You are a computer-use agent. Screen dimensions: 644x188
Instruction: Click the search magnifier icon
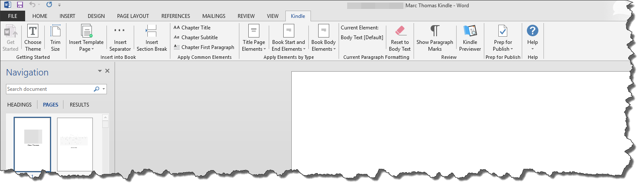[96, 89]
